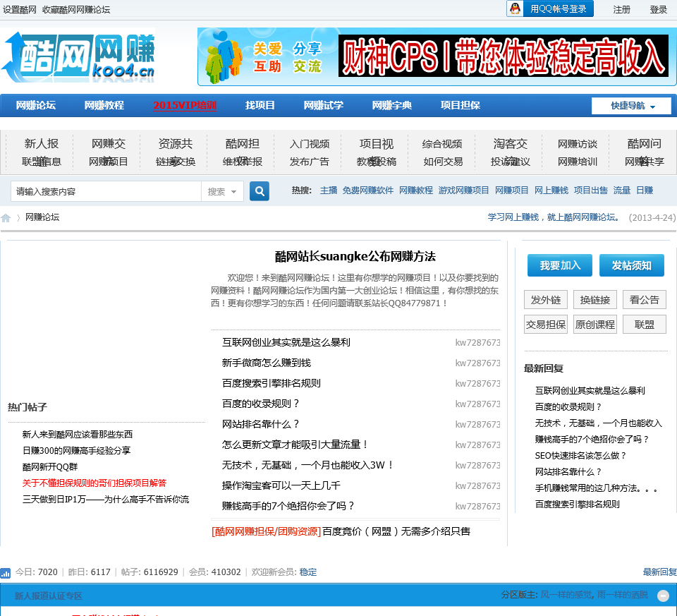
Task: Select hot search term 日赚
Action: click(x=645, y=191)
